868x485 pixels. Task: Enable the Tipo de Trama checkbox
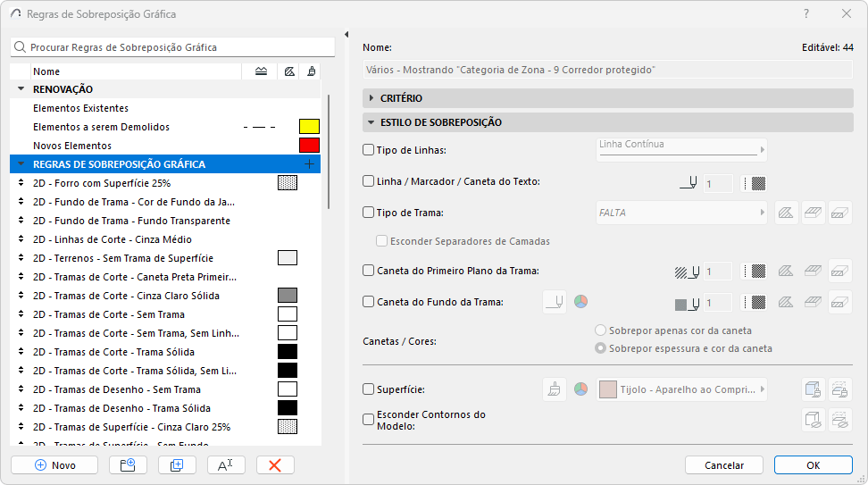click(x=368, y=212)
